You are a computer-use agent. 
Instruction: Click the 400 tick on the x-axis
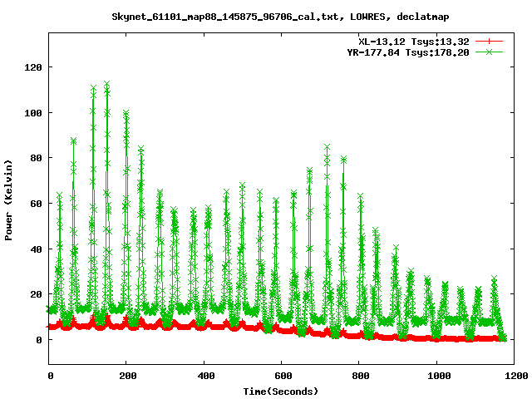pos(204,376)
